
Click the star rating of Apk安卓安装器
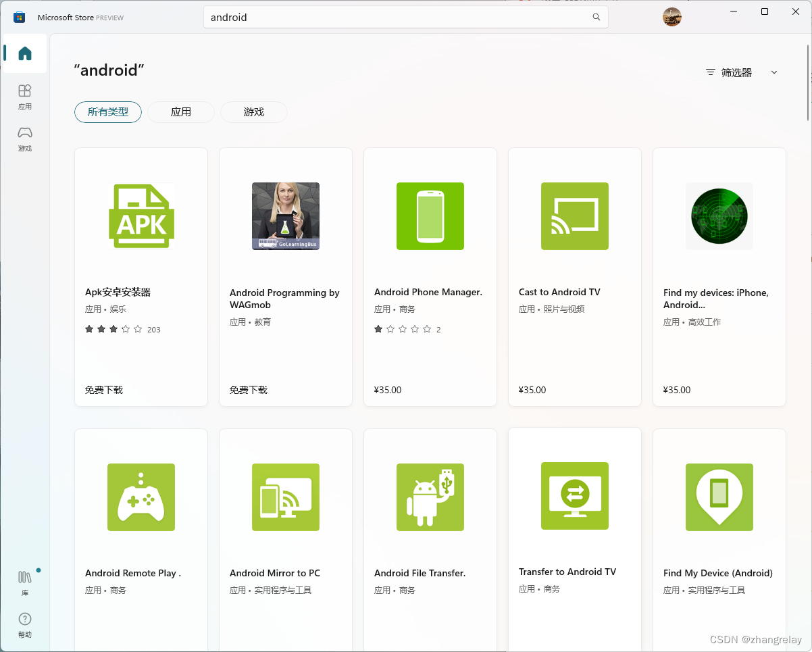pyautogui.click(x=113, y=330)
